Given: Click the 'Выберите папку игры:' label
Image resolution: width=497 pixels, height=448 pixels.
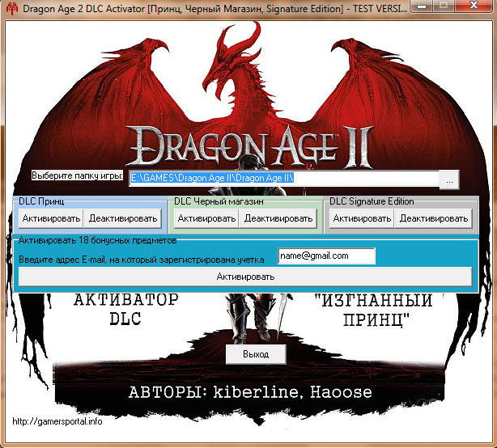Looking at the screenshot, I should tap(77, 175).
